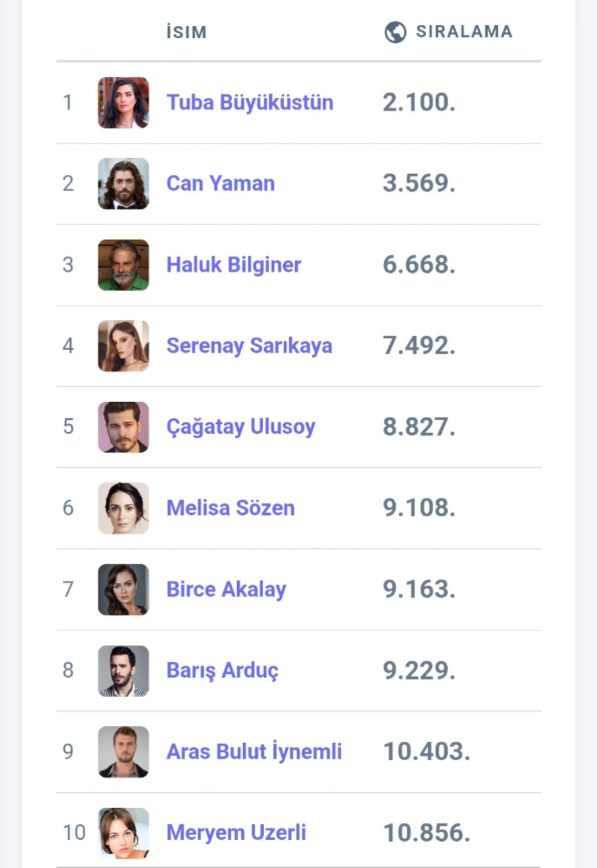Click the Birce Akalay name link
Screen dimensions: 597x868
coord(226,589)
